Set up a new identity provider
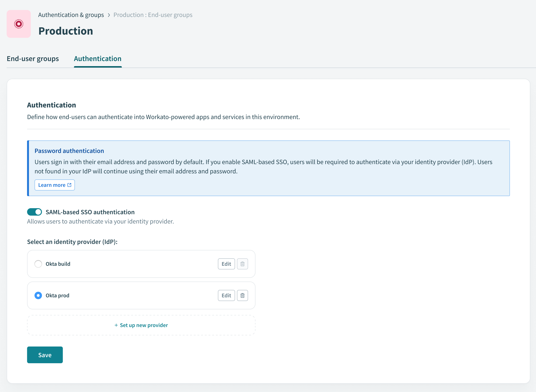The height and width of the screenshot is (392, 536). [x=141, y=325]
